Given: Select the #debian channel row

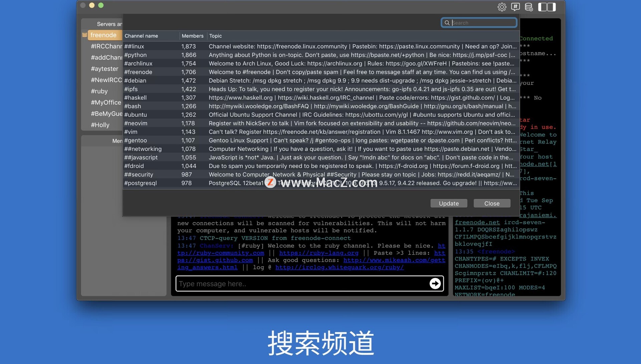Looking at the screenshot, I should [x=321, y=81].
